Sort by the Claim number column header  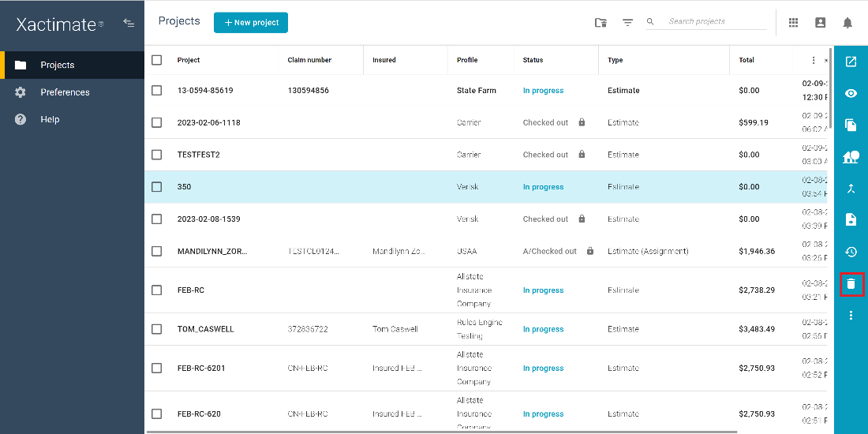tap(309, 60)
